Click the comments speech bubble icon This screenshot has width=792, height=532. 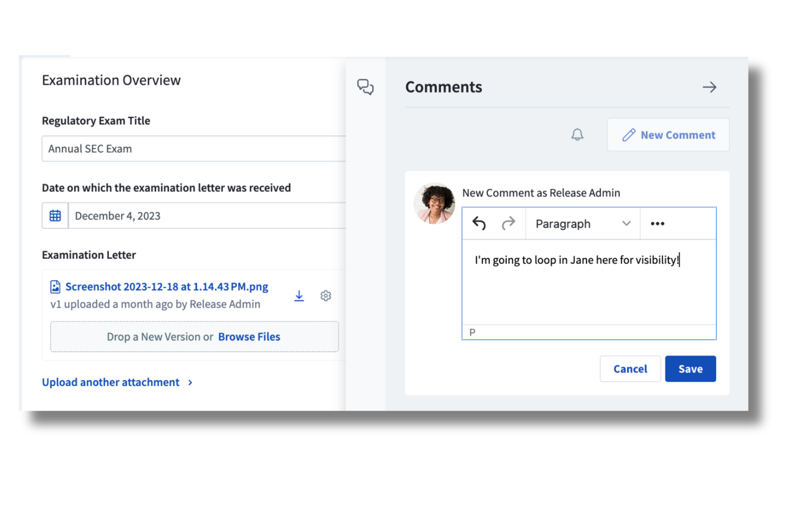click(366, 88)
